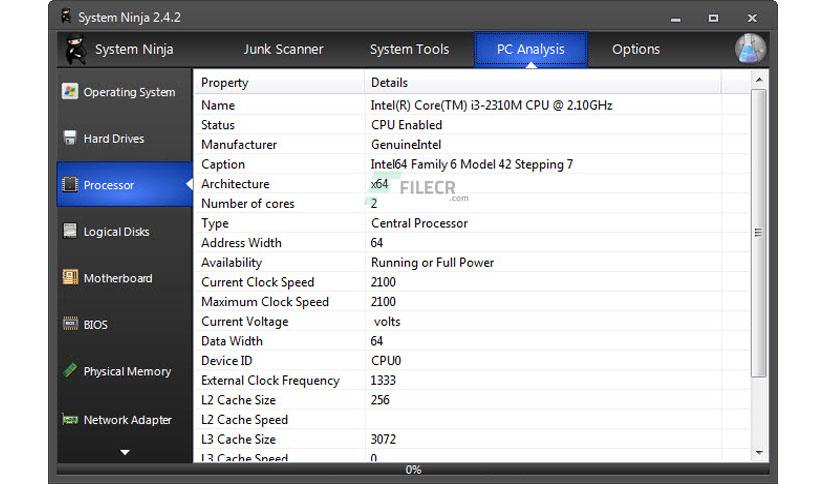The width and height of the screenshot is (836, 484).
Task: Select Operating System in sidebar
Action: click(129, 92)
